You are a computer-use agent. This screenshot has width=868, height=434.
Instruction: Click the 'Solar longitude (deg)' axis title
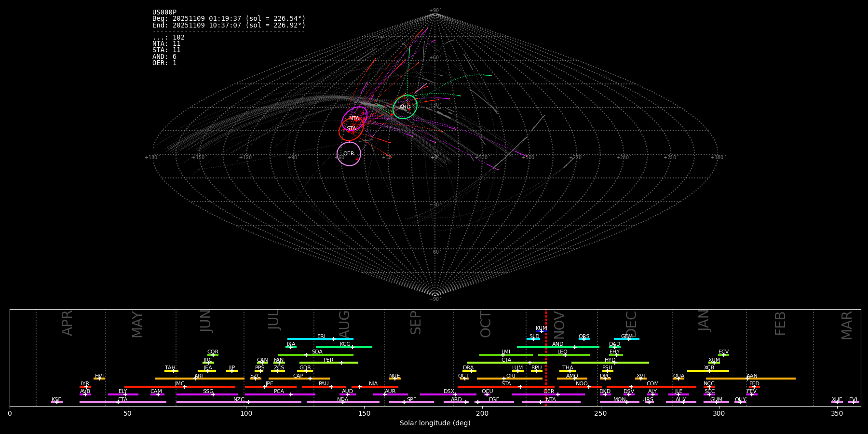pyautogui.click(x=435, y=423)
